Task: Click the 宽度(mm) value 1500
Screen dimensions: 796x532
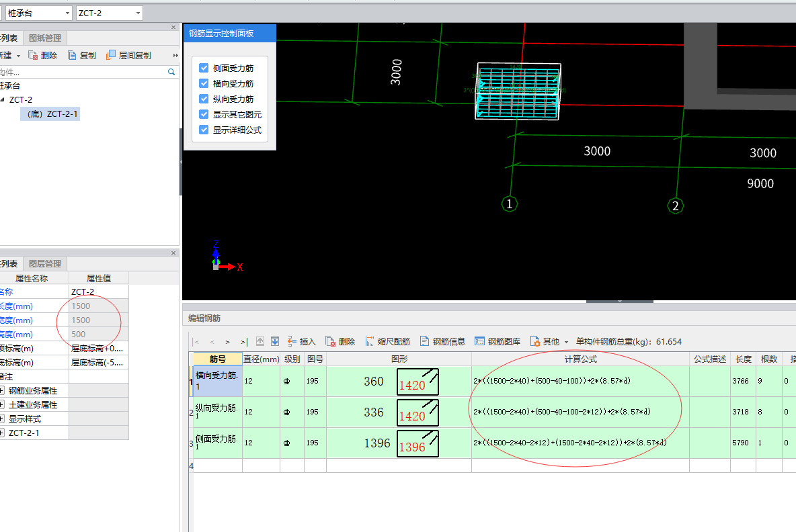Action: [98, 320]
